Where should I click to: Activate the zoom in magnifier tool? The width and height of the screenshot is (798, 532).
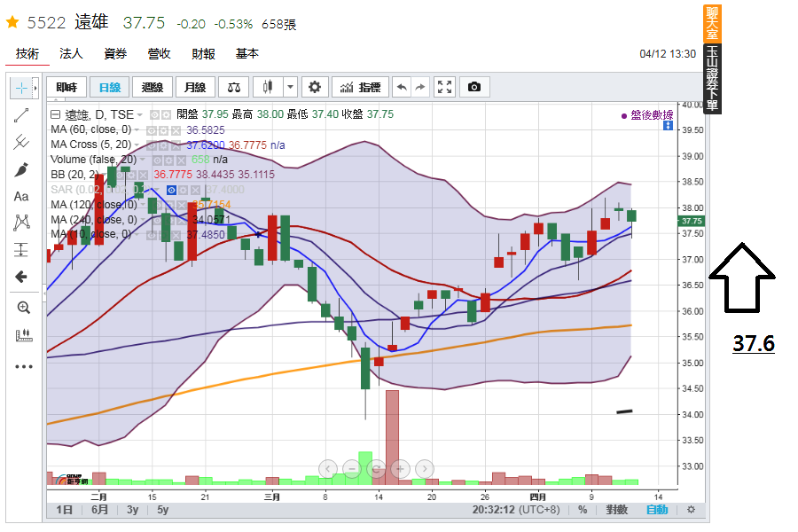(23, 308)
